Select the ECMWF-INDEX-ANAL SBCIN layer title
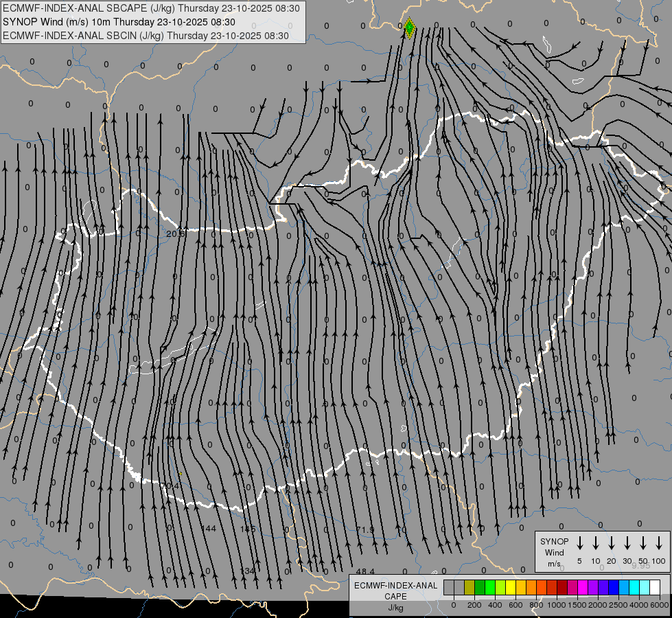The image size is (672, 618). tap(146, 35)
